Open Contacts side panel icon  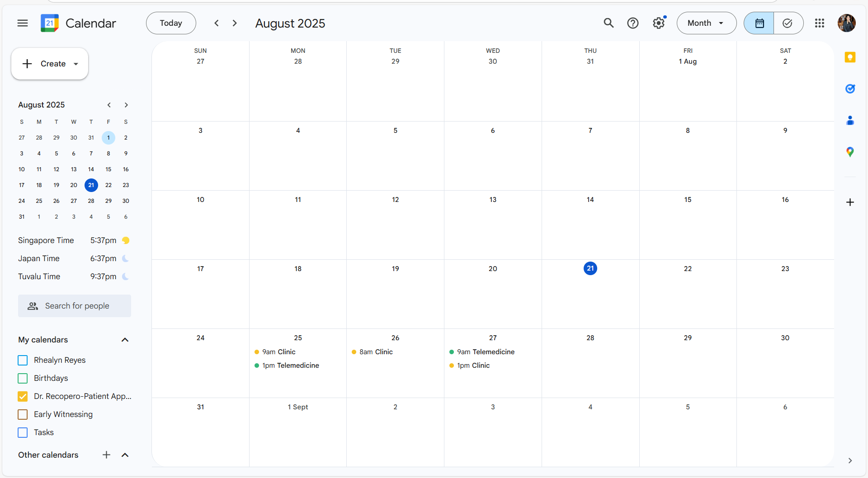pyautogui.click(x=850, y=121)
